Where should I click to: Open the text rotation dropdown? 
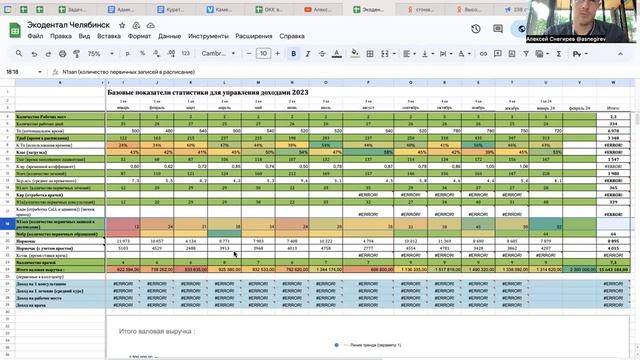(463, 53)
